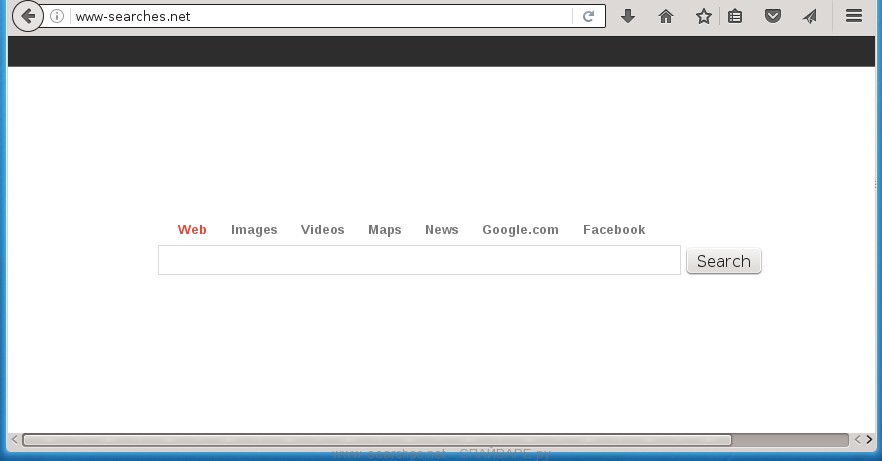Bookmark this page with the star icon

click(704, 16)
